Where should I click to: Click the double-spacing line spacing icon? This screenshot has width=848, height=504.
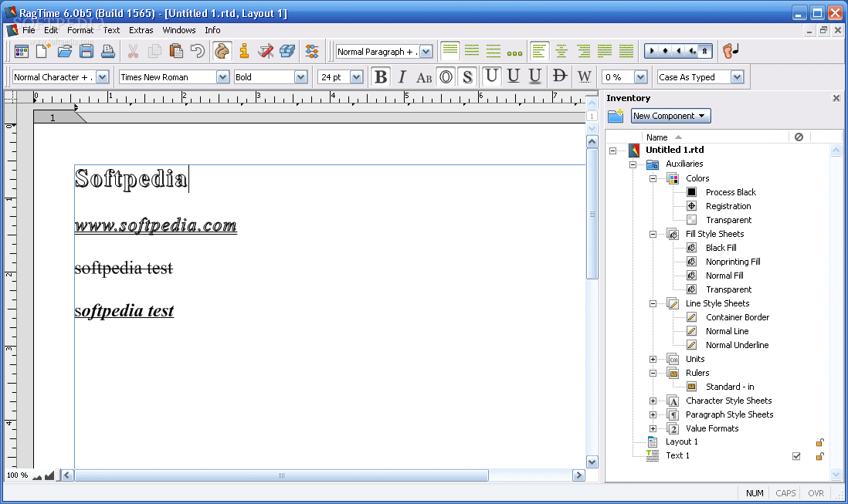494,51
